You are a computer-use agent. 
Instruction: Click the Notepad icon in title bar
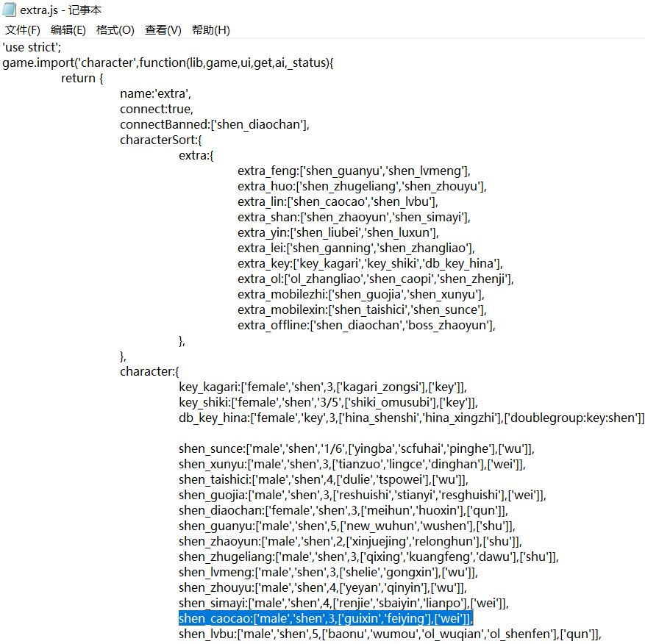[9, 10]
